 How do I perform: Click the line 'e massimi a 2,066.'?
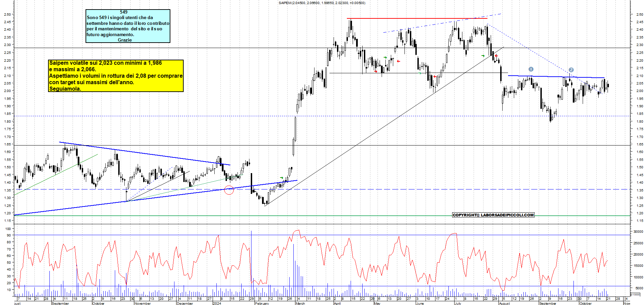click(x=73, y=70)
